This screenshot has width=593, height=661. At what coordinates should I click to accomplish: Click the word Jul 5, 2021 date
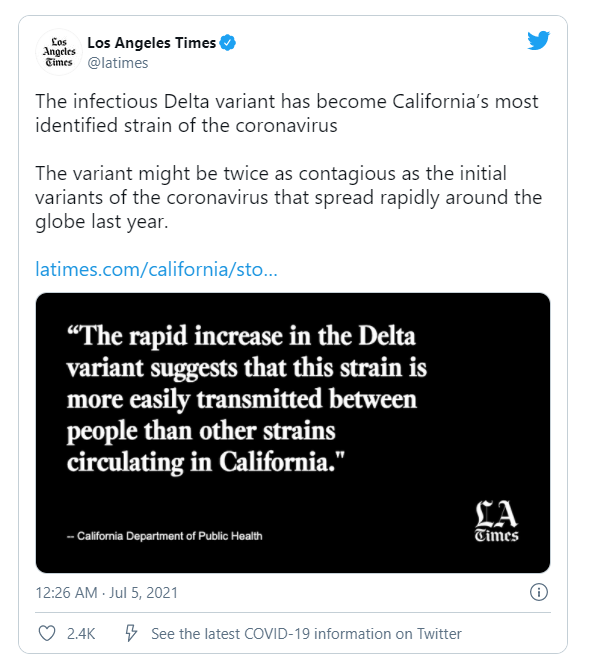[143, 592]
